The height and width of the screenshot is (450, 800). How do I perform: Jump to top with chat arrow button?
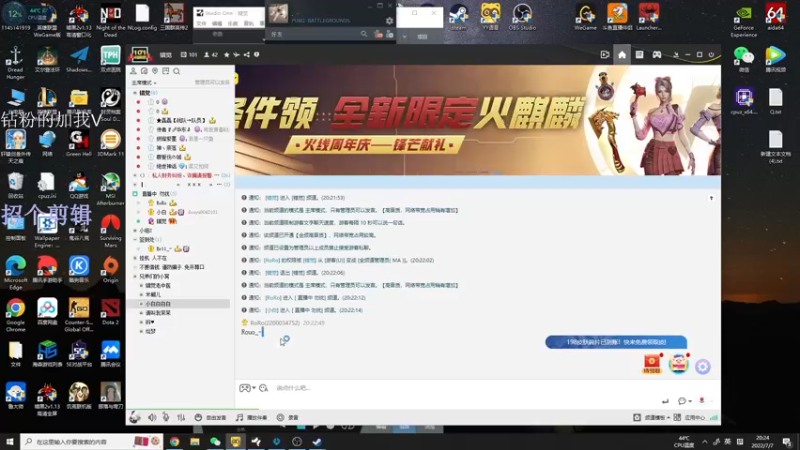coord(711,198)
